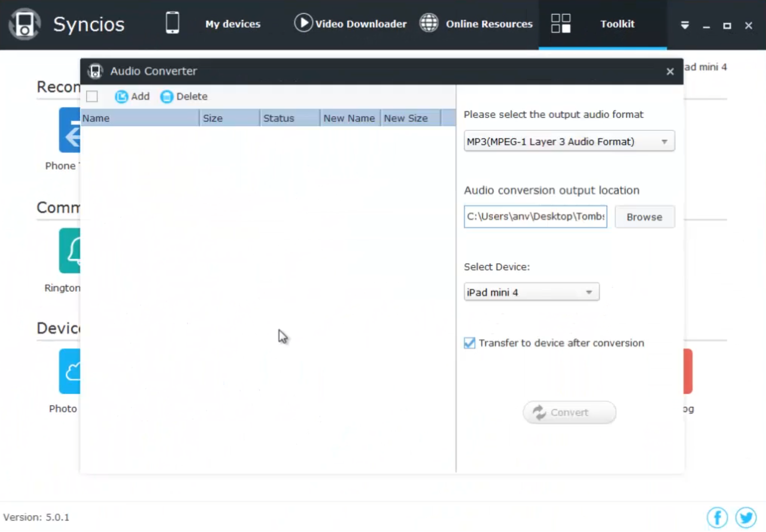
Task: Minimize the Syncios window
Action: [x=706, y=26]
